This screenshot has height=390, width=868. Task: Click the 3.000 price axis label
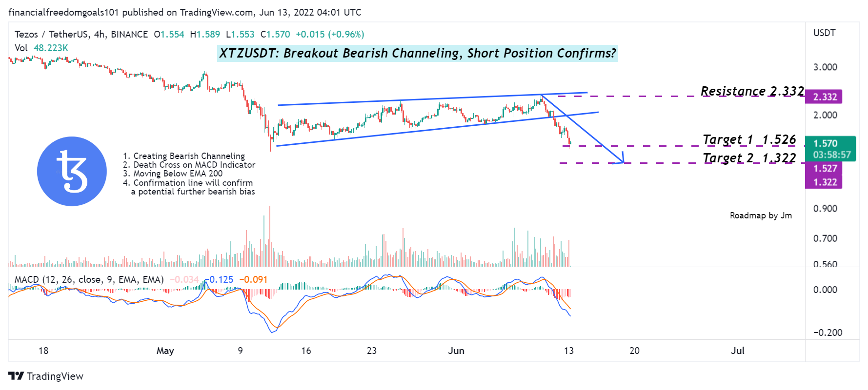[825, 67]
